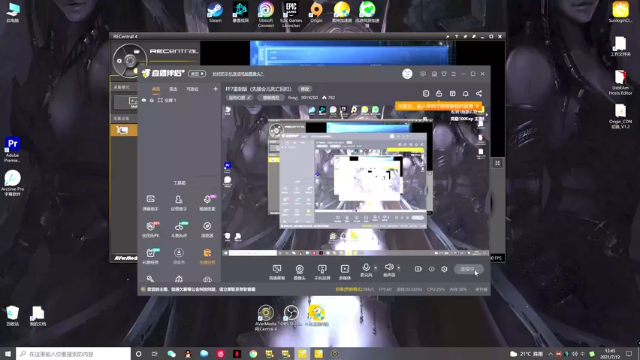
Task: Click the start live button
Action: coord(469,269)
